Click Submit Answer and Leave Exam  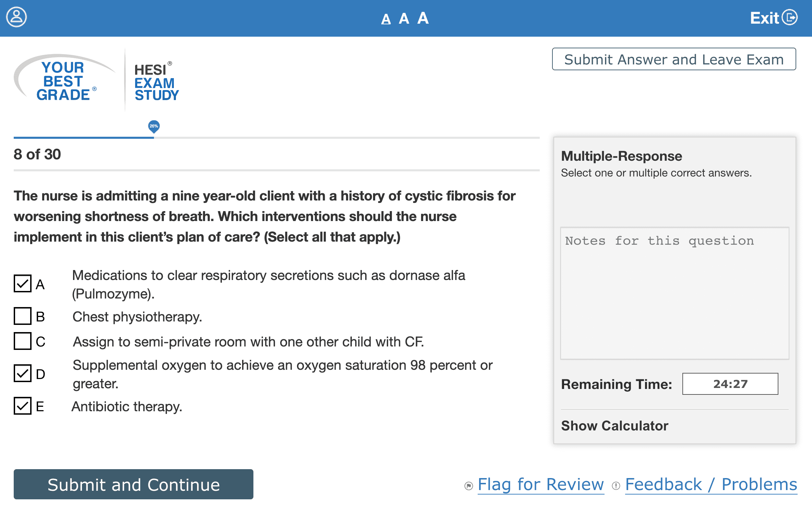674,59
